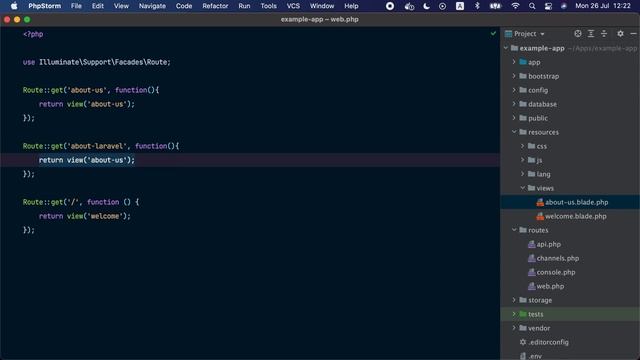Open the Window menu
This screenshot has height=360, width=640.
pyautogui.click(x=322, y=6)
